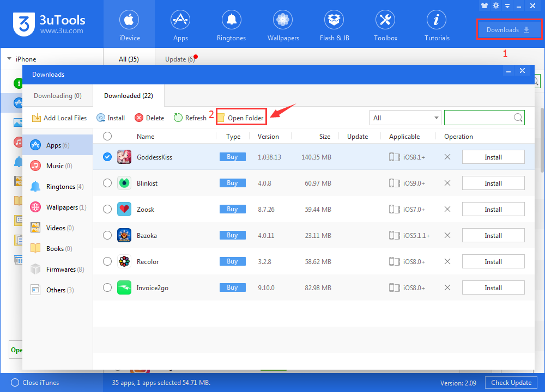
Task: Switch to the Downloaded (22) tab
Action: click(x=129, y=95)
